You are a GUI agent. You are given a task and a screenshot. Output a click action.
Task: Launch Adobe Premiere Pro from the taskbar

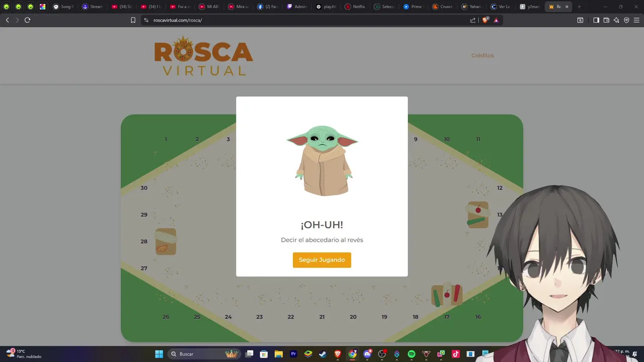pyautogui.click(x=293, y=354)
